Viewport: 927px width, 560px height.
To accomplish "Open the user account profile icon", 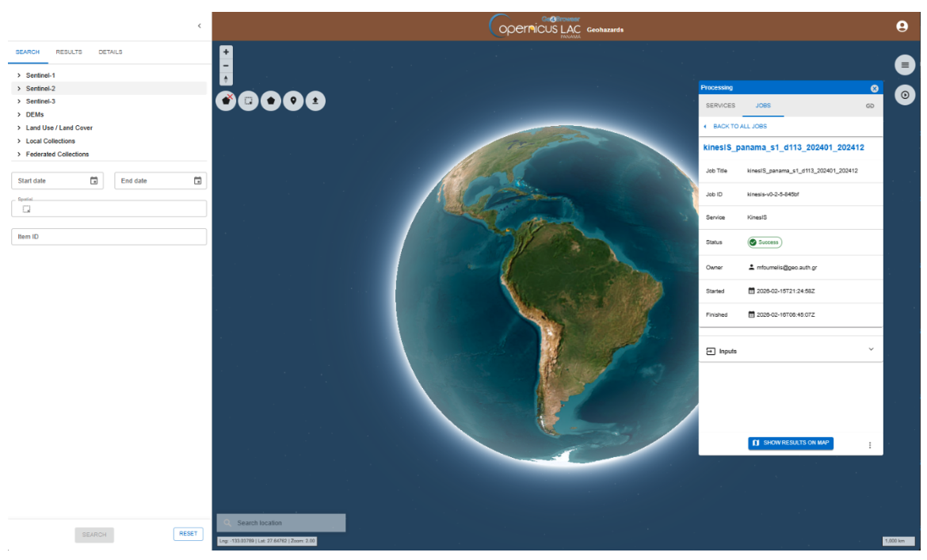I will coord(902,26).
